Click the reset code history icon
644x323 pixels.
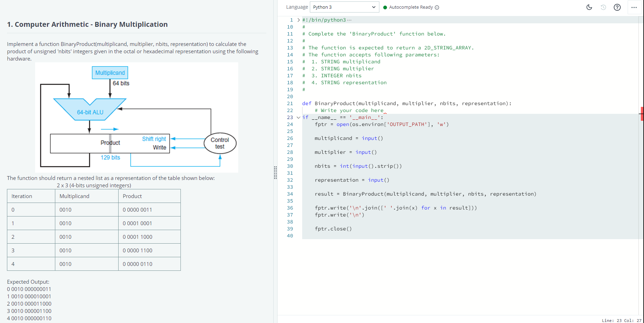coord(603,7)
